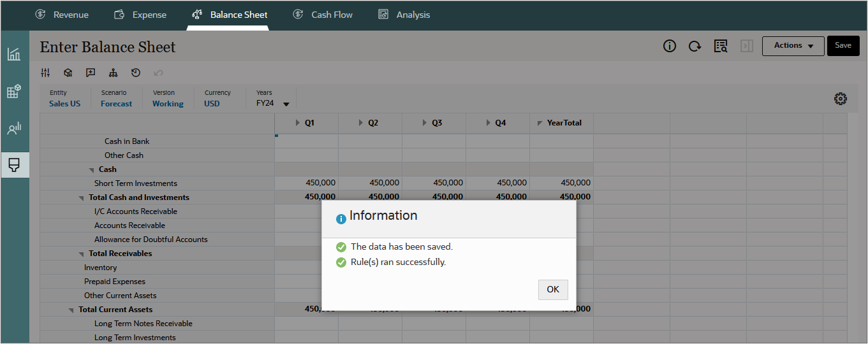This screenshot has height=344, width=868.
Task: Collapse the Total Receivables row
Action: (82, 254)
